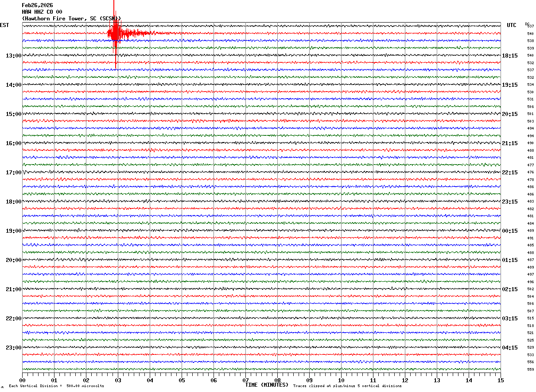Click the 02:15 UTC time label
Viewport: 536px width, 392px height.
(510, 289)
